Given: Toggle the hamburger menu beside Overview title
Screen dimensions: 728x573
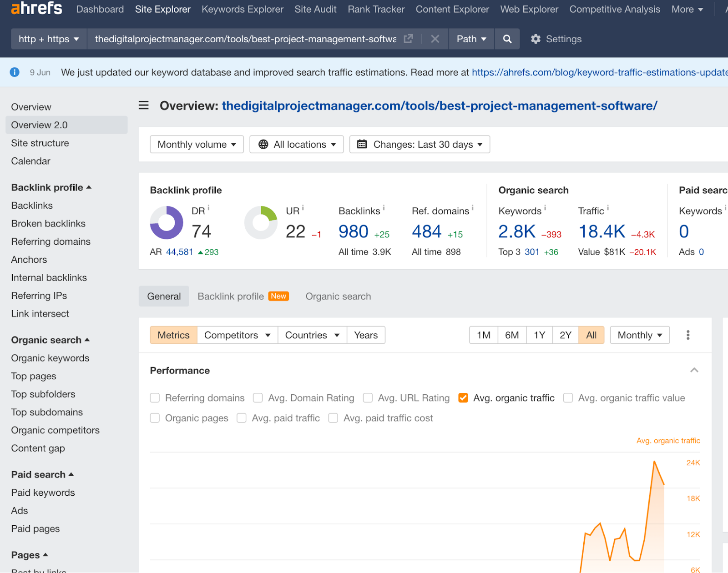Looking at the screenshot, I should pos(144,106).
